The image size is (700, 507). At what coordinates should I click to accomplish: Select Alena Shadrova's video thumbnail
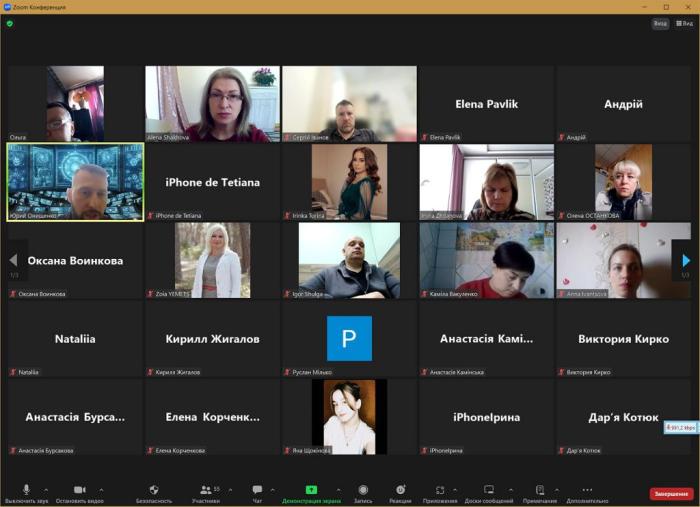tap(212, 104)
